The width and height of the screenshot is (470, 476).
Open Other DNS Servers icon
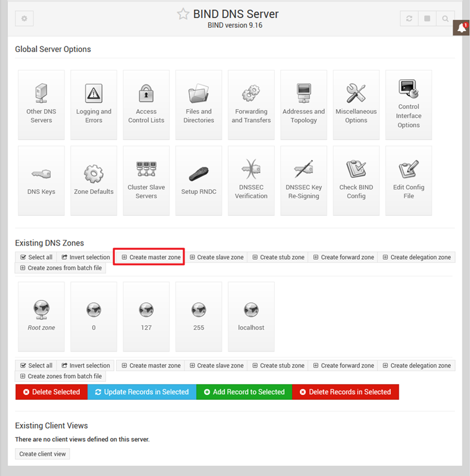(x=42, y=105)
